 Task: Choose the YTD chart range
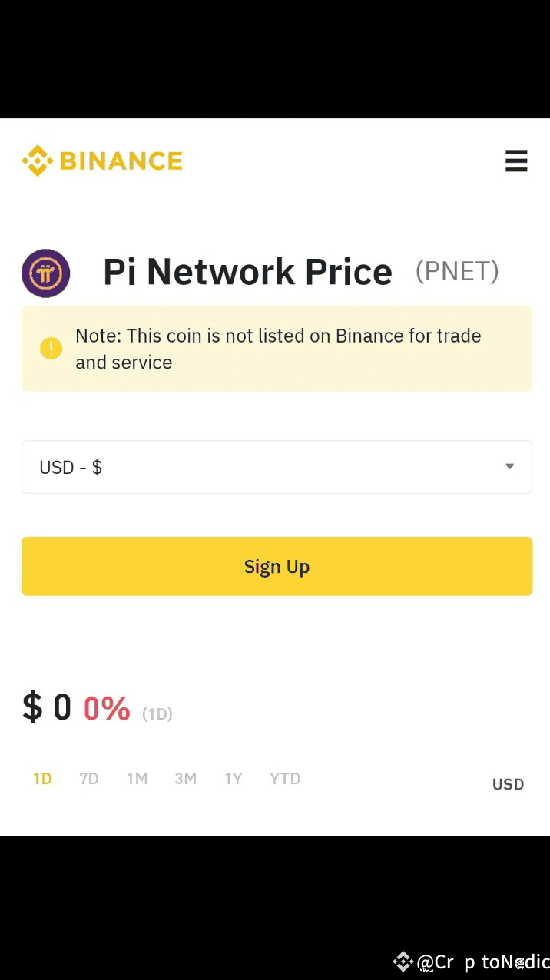pyautogui.click(x=285, y=779)
